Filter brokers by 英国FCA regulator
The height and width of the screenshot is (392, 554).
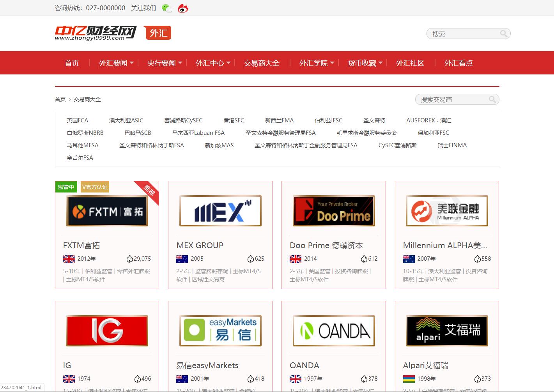77,120
